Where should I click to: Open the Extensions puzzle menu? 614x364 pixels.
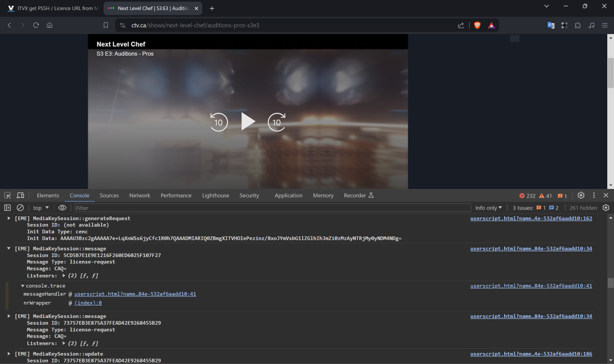tap(578, 25)
